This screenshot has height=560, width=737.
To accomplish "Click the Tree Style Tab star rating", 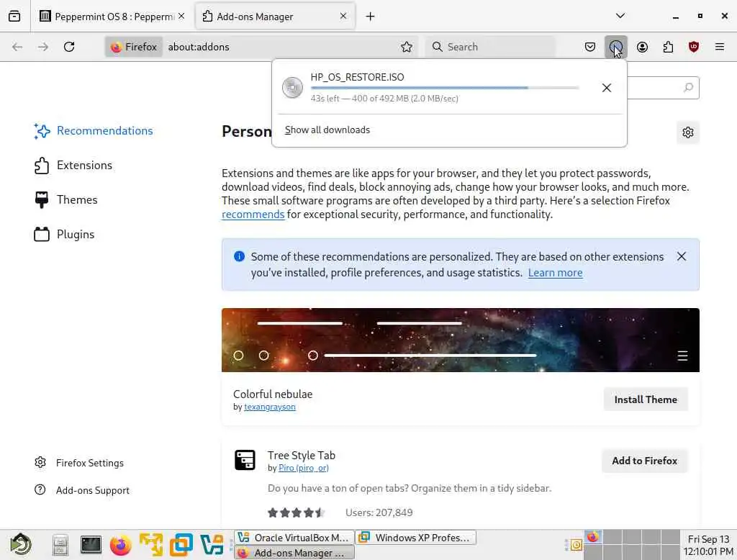I will pos(296,512).
